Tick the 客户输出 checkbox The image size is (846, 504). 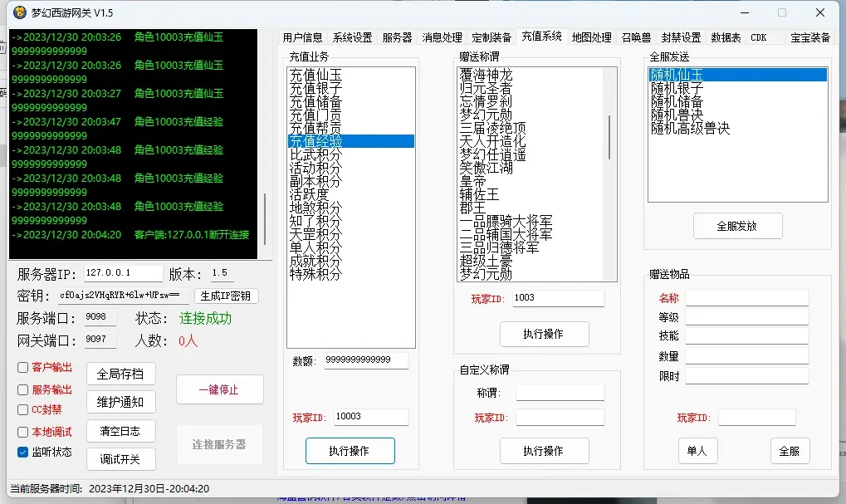pyautogui.click(x=22, y=368)
